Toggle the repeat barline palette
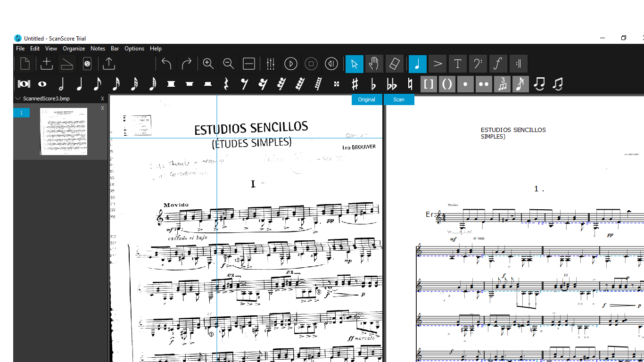The height and width of the screenshot is (362, 644). click(x=519, y=64)
